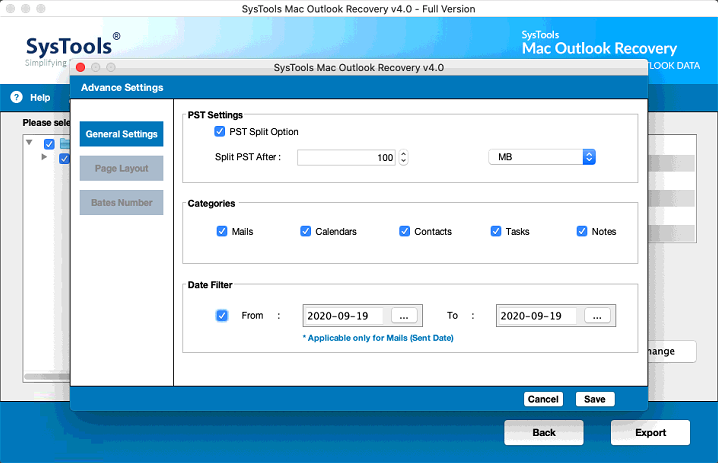Viewport: 718px width, 463px height.
Task: Click the tree horizontal scrollbar in main window
Action: click(x=47, y=377)
